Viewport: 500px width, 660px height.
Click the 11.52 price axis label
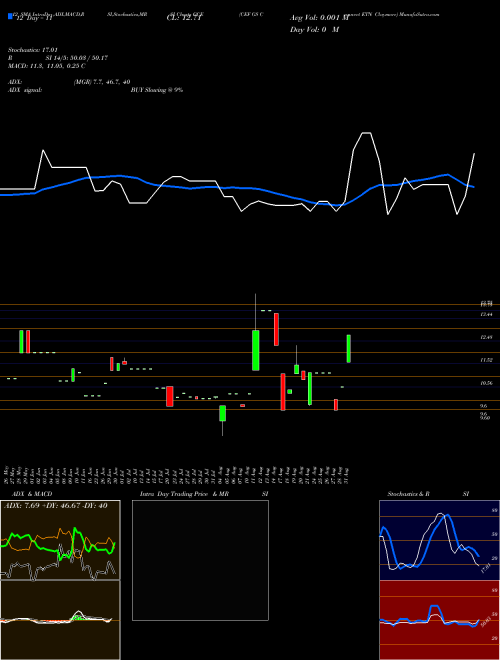coord(487,360)
